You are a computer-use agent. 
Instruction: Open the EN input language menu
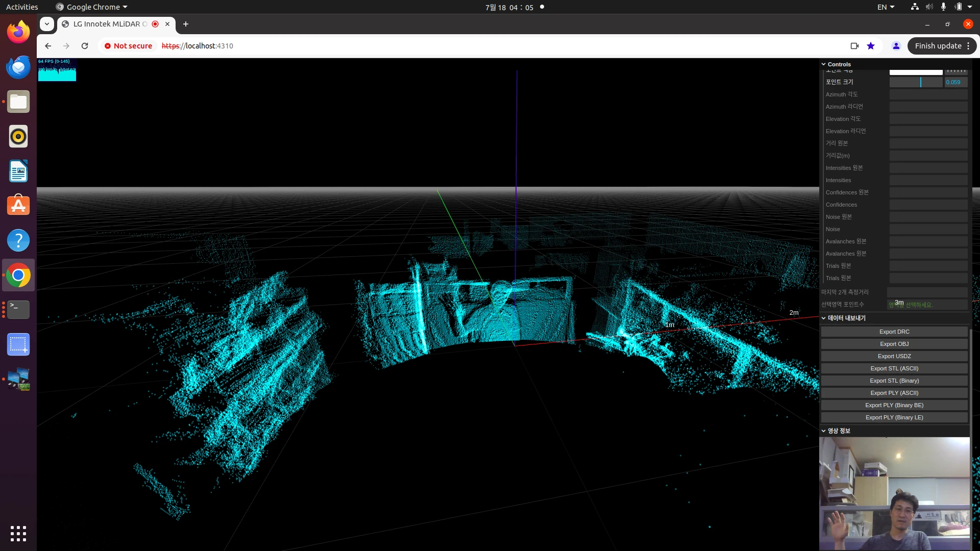coord(886,7)
